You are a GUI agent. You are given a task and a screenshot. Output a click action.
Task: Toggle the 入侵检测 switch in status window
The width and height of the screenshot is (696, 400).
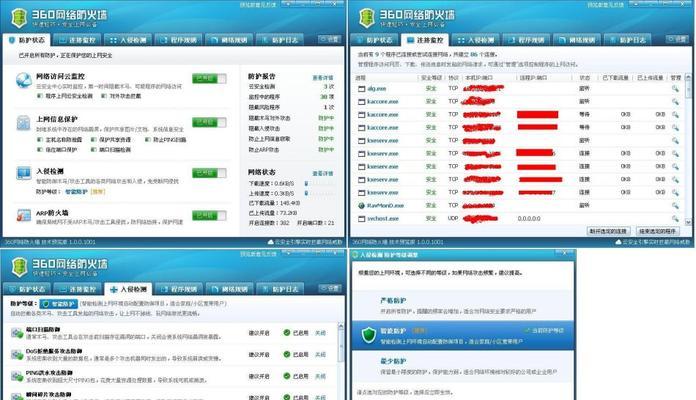click(209, 173)
